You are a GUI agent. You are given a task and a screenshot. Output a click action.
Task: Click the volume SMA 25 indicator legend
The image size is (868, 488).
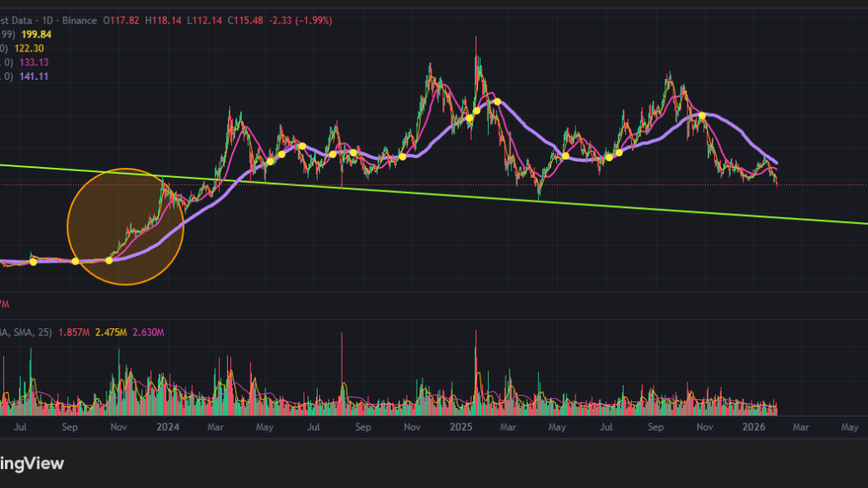(25, 333)
